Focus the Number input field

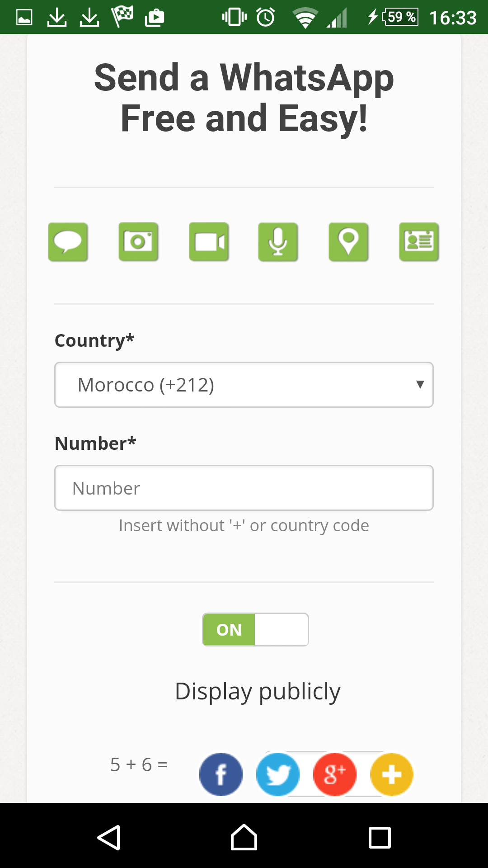[x=244, y=488]
